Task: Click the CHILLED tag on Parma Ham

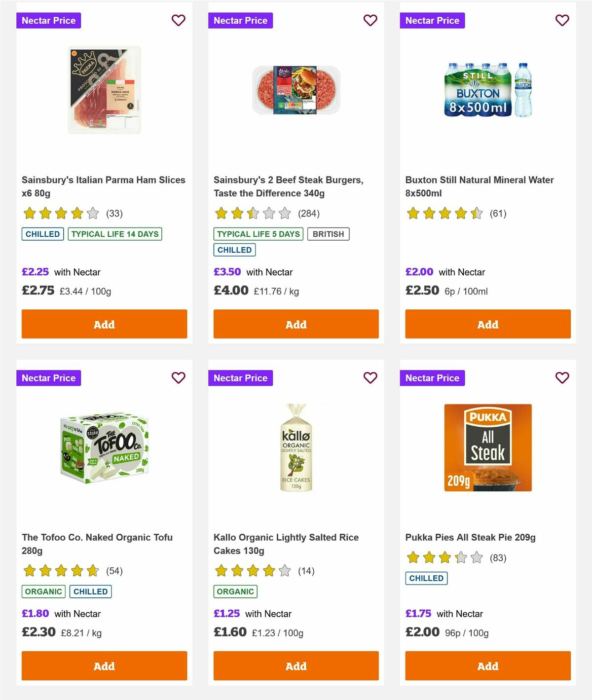Action: (x=42, y=234)
